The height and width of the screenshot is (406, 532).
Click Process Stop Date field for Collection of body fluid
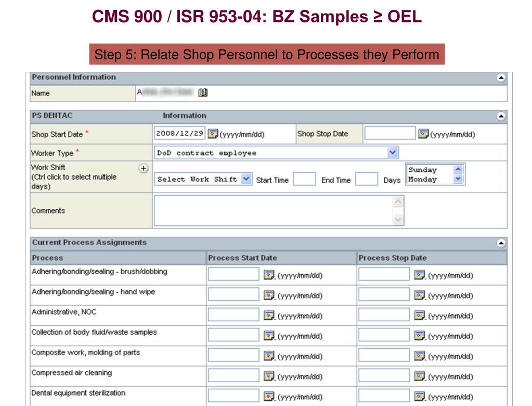[x=384, y=335]
